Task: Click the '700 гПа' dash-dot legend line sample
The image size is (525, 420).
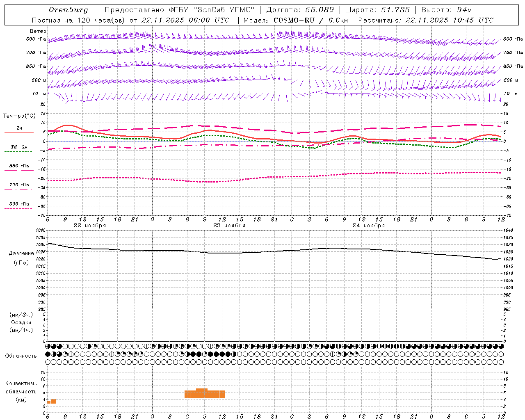Action: [x=18, y=189]
